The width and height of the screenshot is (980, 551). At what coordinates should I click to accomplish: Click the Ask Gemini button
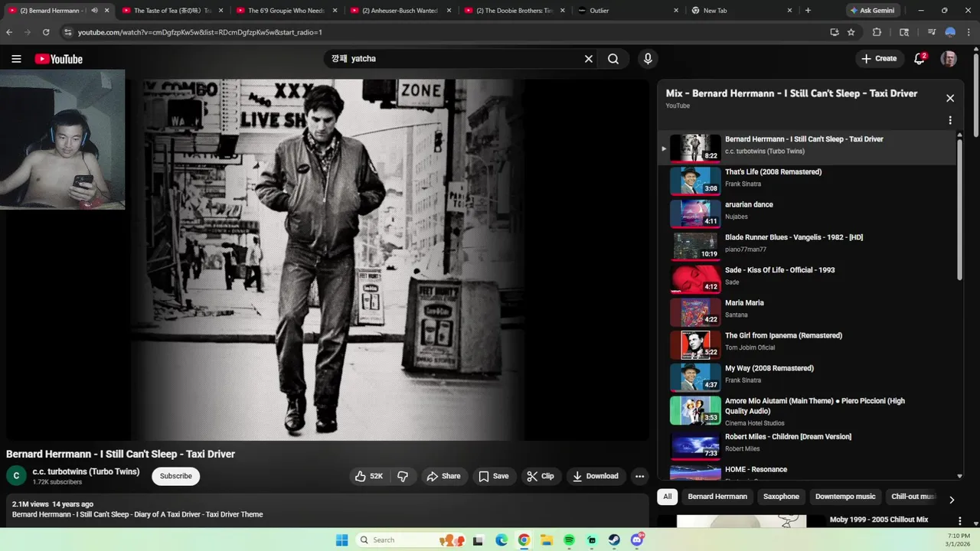(x=871, y=11)
